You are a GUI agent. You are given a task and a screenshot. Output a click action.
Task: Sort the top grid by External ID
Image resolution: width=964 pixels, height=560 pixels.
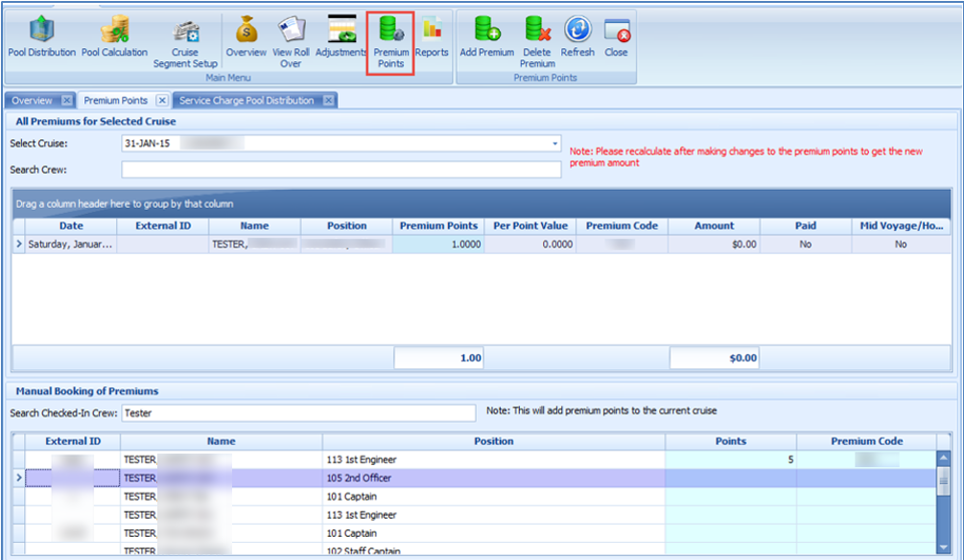(163, 225)
